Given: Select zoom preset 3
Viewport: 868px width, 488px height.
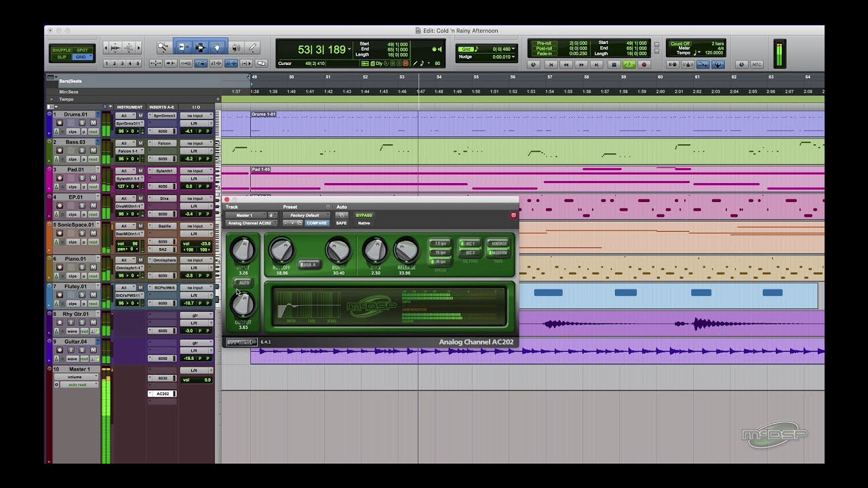Looking at the screenshot, I should [x=122, y=63].
